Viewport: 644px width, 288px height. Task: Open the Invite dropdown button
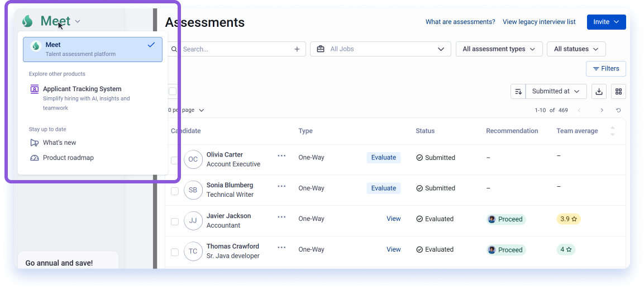(x=606, y=22)
